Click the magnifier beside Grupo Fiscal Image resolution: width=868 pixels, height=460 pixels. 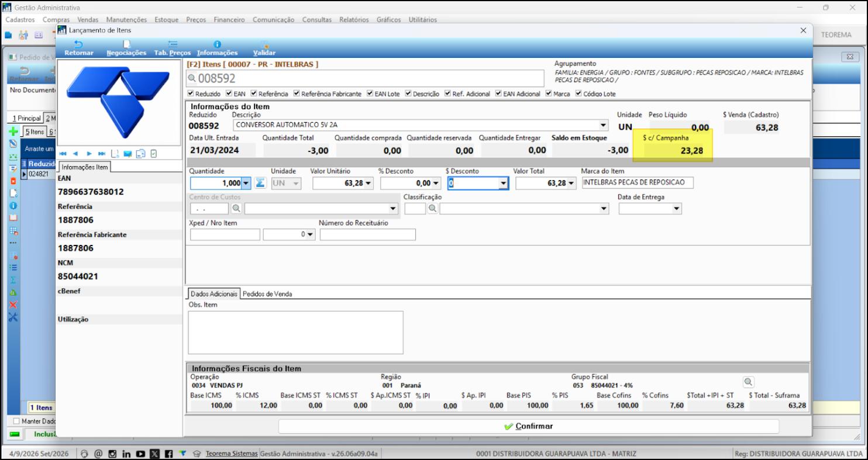(x=748, y=382)
